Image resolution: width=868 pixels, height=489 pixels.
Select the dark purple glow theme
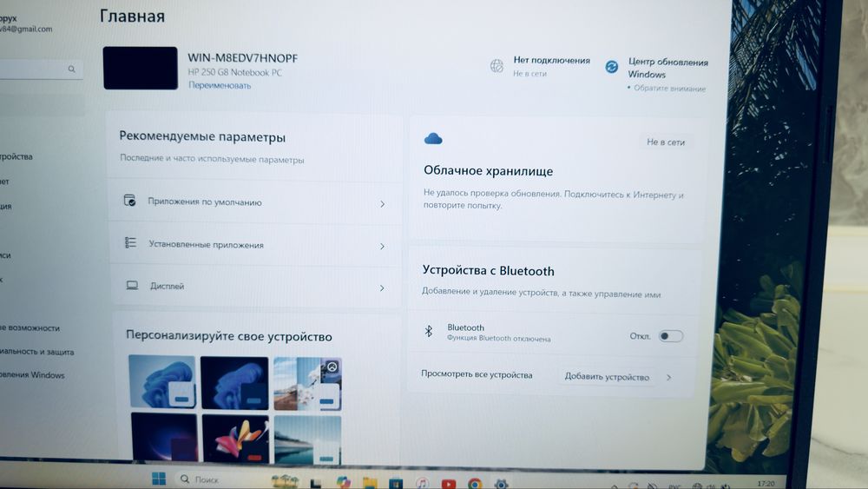[164, 437]
